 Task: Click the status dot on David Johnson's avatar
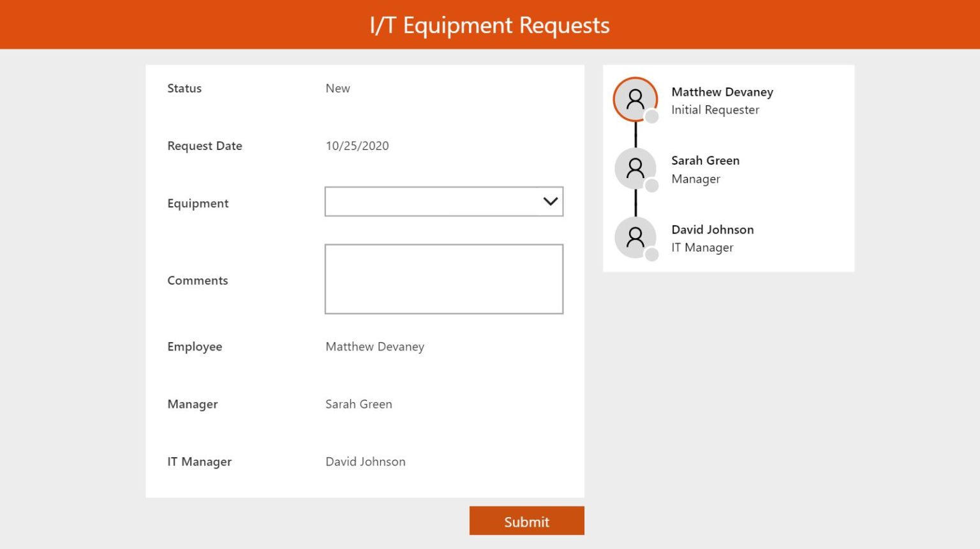[651, 254]
